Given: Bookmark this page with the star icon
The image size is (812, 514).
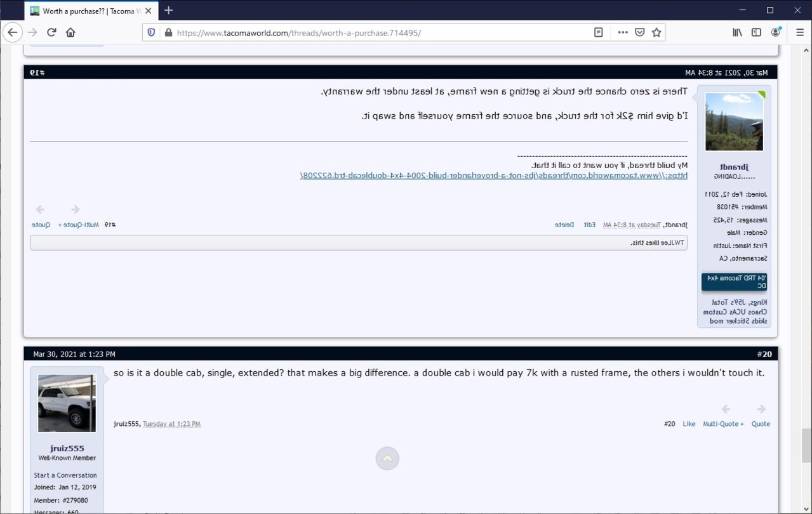Looking at the screenshot, I should click(656, 32).
